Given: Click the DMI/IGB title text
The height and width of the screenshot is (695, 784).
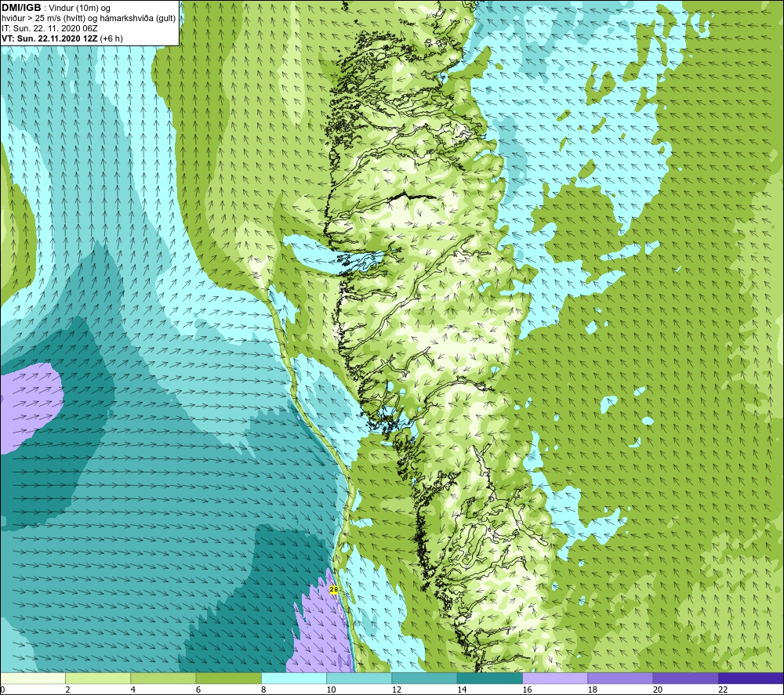Looking at the screenshot, I should (21, 8).
